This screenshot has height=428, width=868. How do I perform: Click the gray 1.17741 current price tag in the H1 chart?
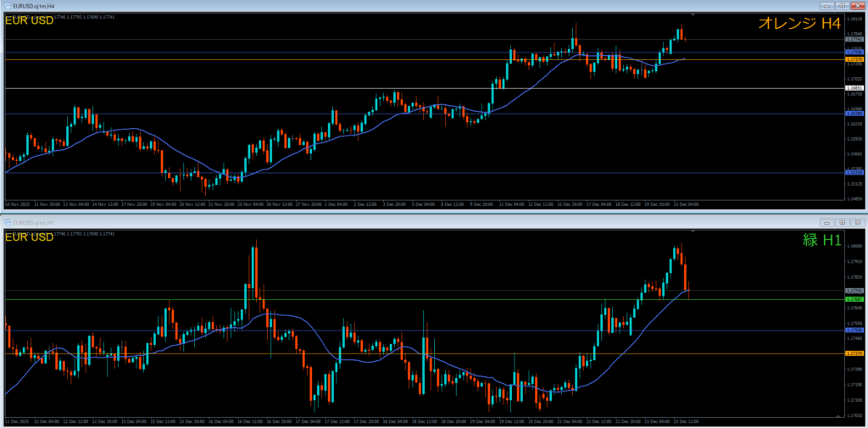[854, 291]
